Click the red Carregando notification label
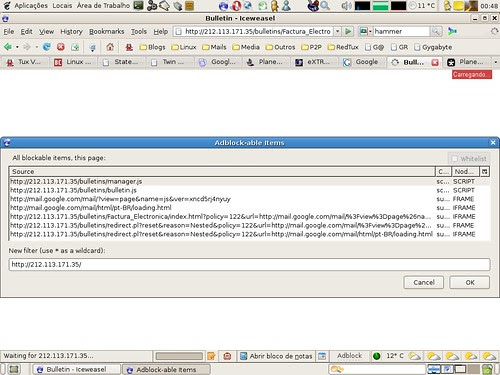 coord(472,74)
